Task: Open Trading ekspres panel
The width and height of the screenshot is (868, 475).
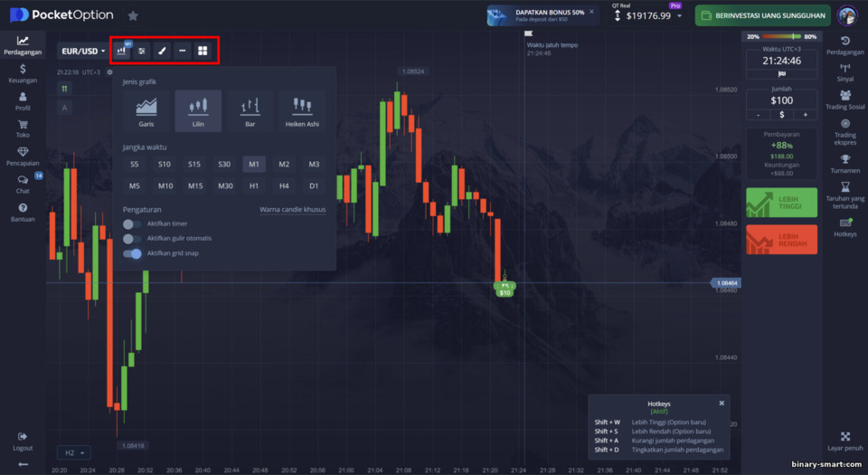Action: [x=845, y=132]
